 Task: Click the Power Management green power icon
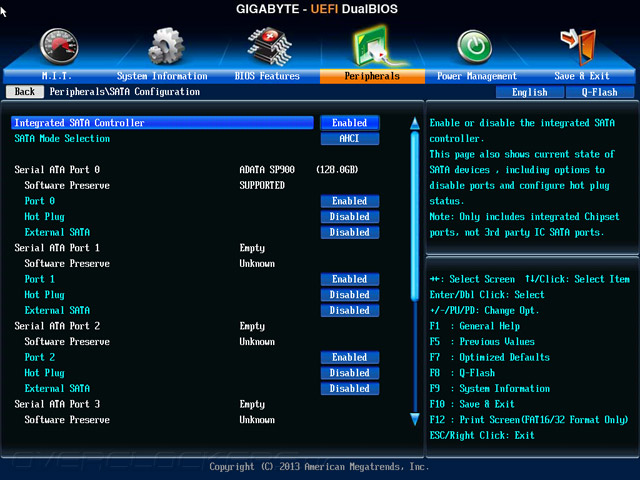pyautogui.click(x=474, y=46)
